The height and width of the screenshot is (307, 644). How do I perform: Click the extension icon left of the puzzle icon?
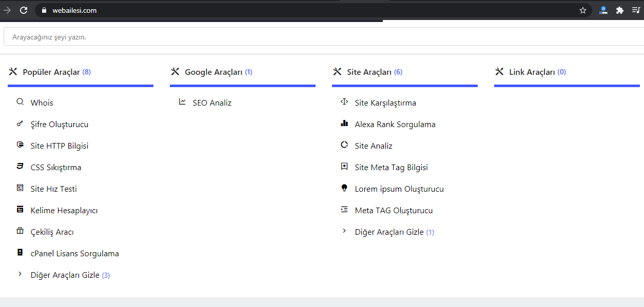(603, 10)
